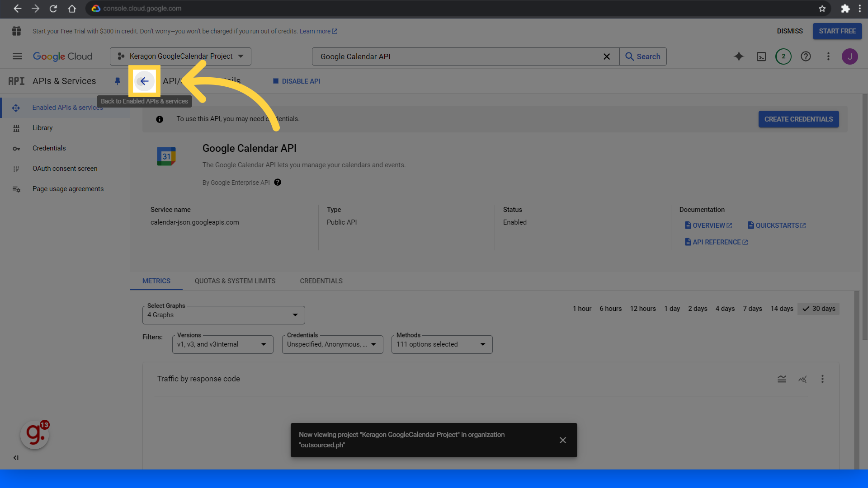Select the 6 hours time range

click(x=610, y=309)
